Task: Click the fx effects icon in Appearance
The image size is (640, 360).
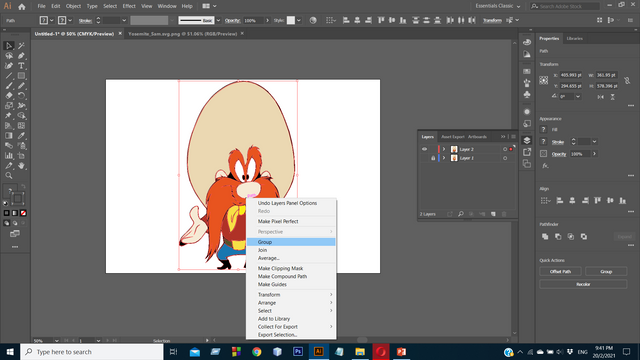Action: tap(545, 166)
